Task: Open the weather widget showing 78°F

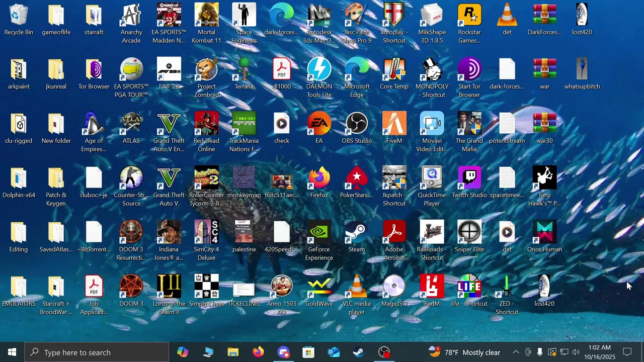Action: 464,352
